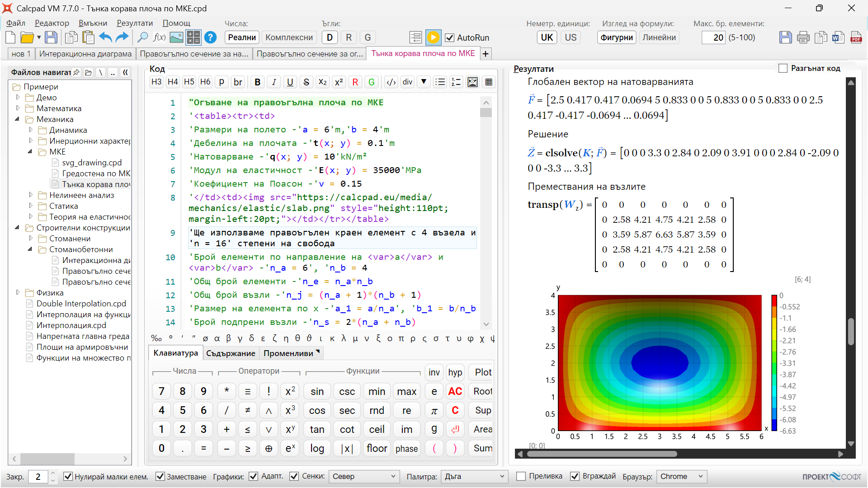
Task: Switch to Интеракционна диаграма tab
Action: click(x=85, y=54)
